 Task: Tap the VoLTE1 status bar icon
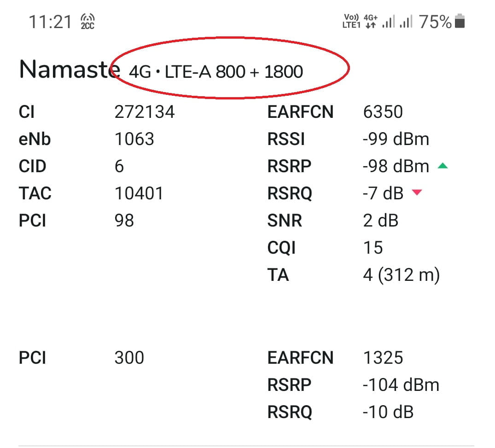351,21
